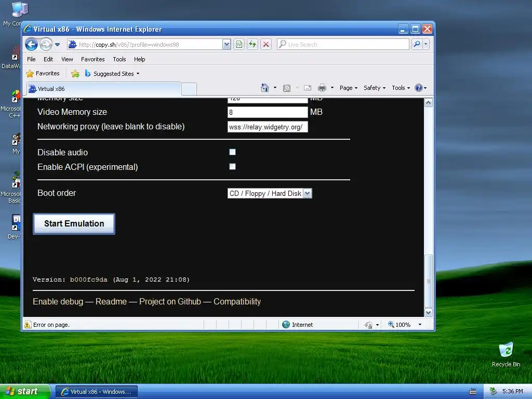Click the vertical scrollbar thumb
532x399 pixels.
point(429,281)
